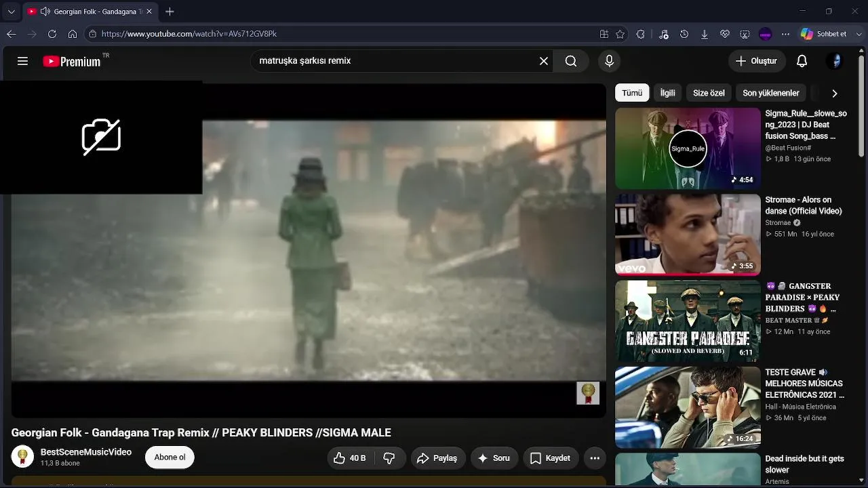Open the BestSceneMusicVideo channel name
This screenshot has width=868, height=488.
pyautogui.click(x=86, y=452)
